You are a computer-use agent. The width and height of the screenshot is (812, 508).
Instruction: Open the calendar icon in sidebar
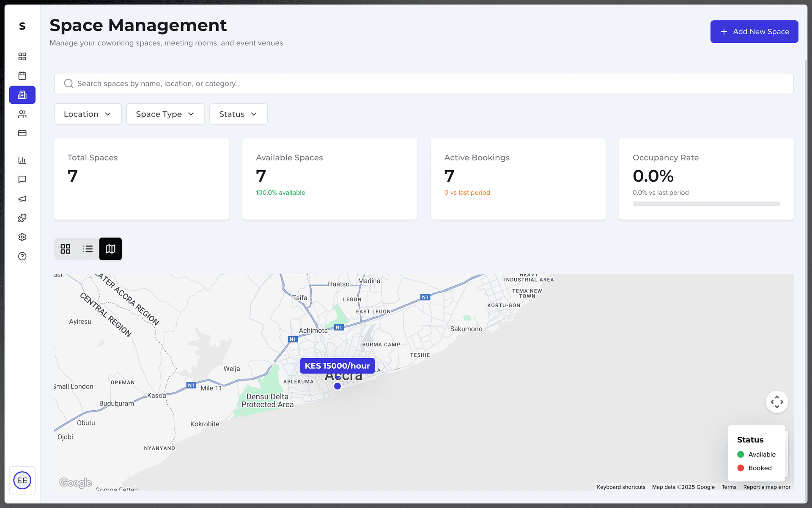(22, 76)
